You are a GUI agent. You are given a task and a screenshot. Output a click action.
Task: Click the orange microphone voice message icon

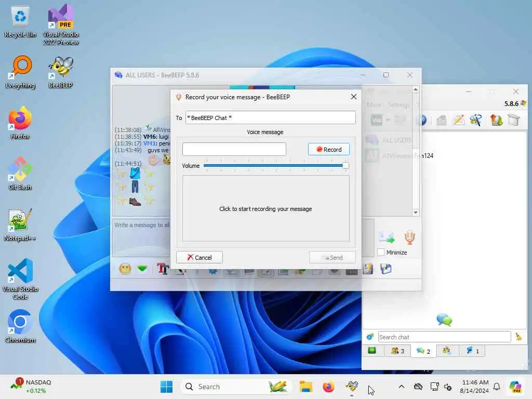coord(409,237)
